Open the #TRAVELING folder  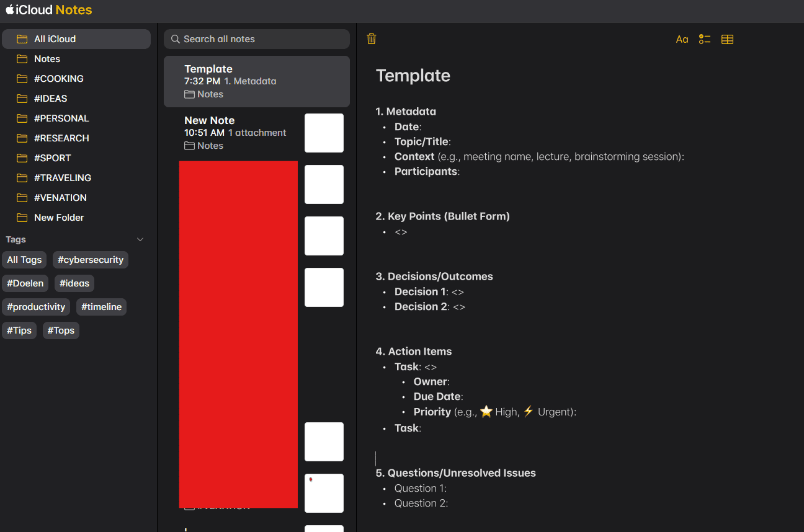76,178
